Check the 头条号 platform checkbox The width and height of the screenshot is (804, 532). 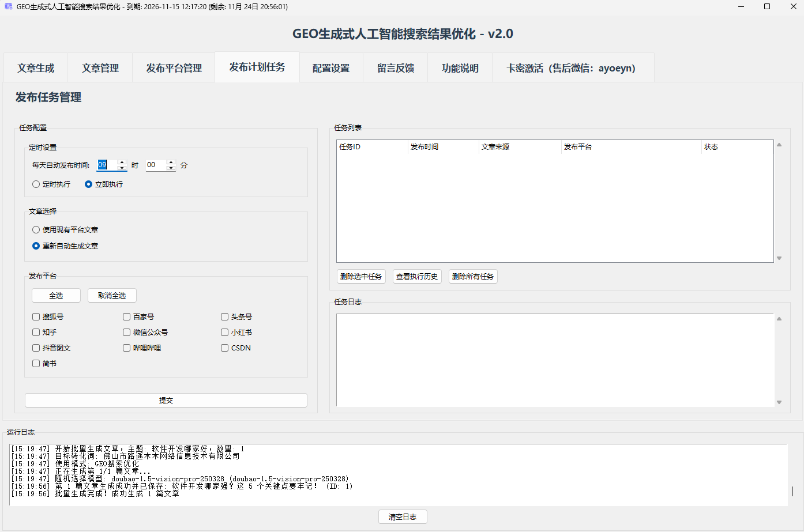tap(224, 316)
